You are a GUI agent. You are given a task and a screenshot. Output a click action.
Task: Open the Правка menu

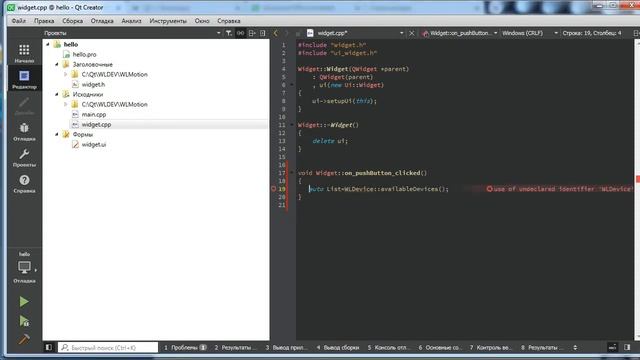(x=44, y=21)
